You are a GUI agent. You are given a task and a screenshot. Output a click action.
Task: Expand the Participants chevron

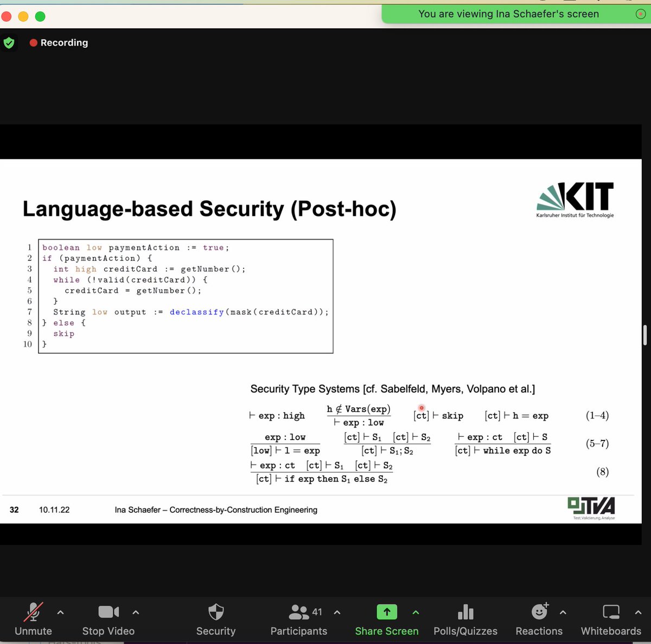coord(337,612)
